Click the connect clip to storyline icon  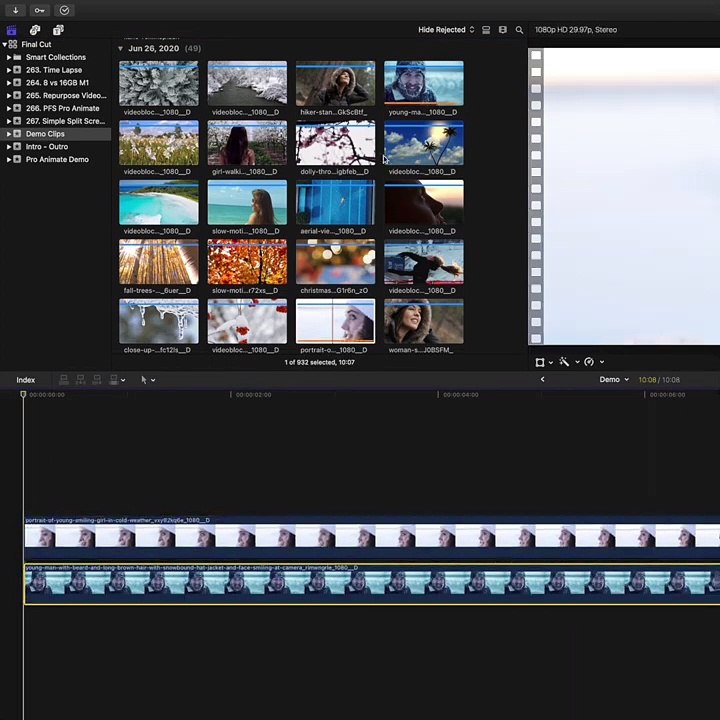pyautogui.click(x=64, y=380)
